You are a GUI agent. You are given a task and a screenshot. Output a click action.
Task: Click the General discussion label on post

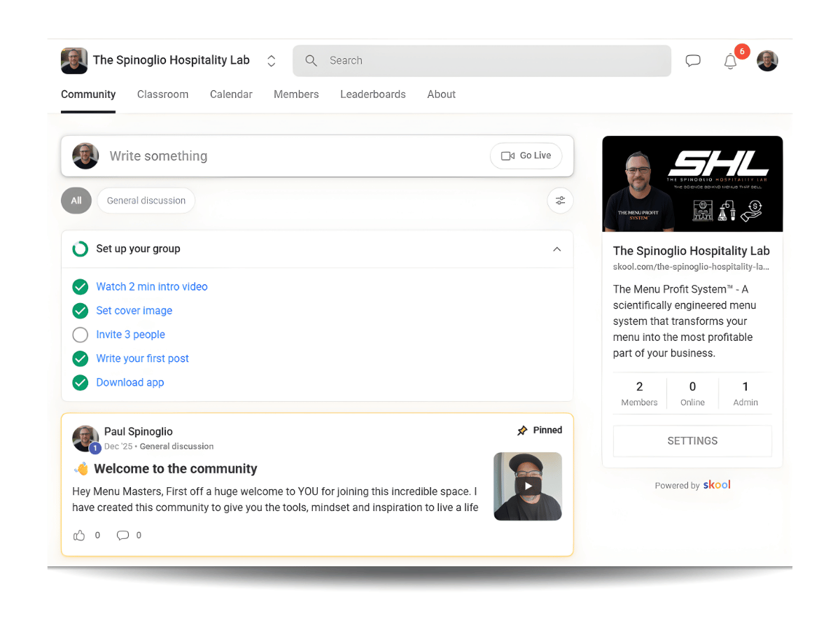(x=176, y=446)
